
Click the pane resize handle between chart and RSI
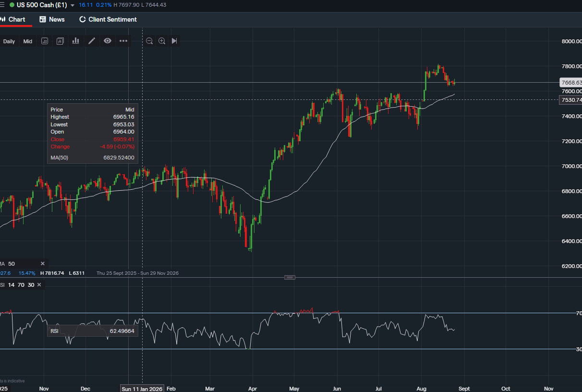coord(290,277)
